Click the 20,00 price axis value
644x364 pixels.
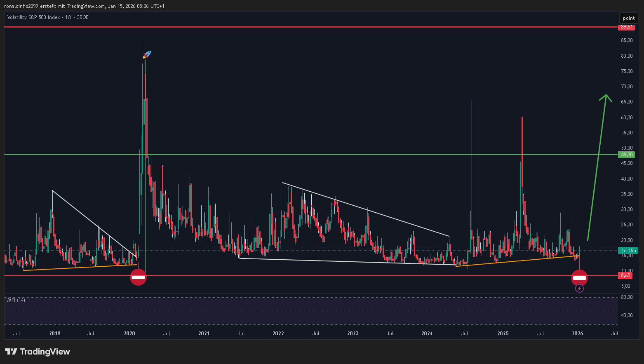point(627,240)
